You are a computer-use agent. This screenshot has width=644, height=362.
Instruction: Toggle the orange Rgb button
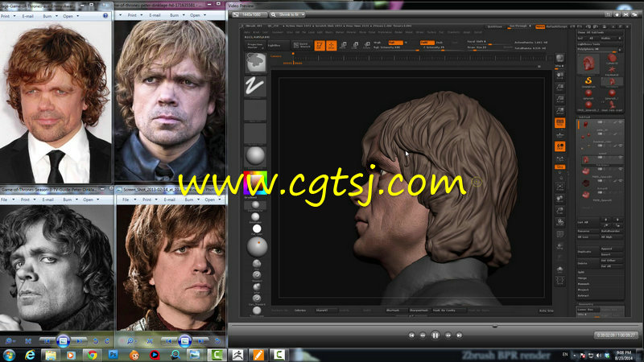click(395, 43)
